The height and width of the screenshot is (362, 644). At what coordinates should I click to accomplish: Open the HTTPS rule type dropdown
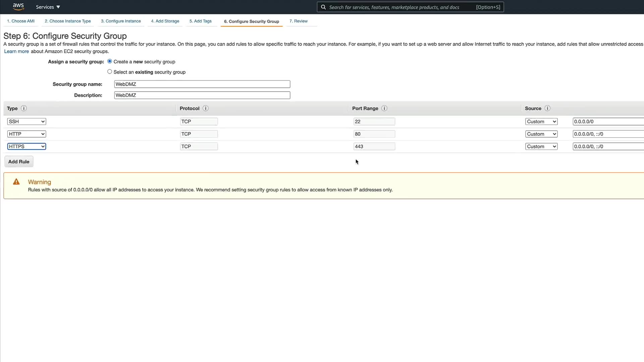(26, 146)
